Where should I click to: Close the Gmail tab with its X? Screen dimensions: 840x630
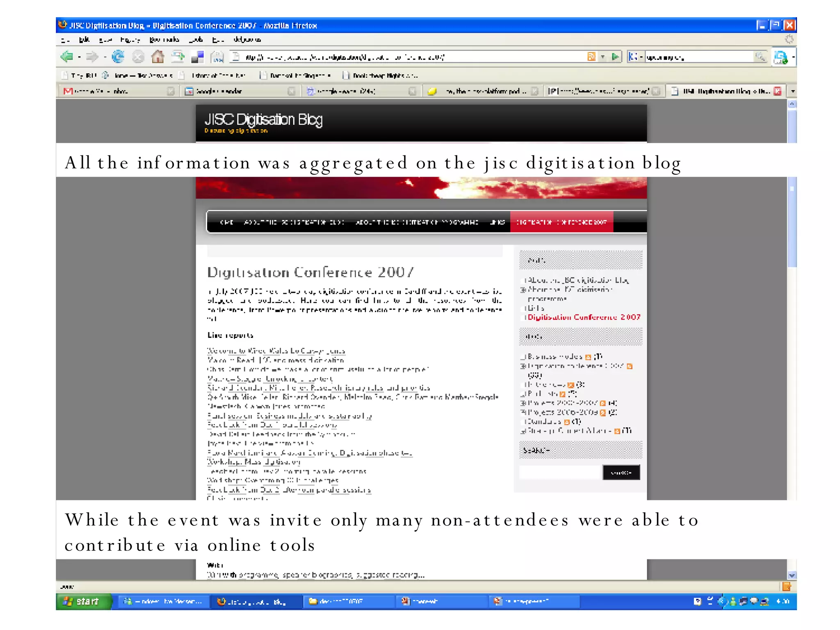pos(171,91)
